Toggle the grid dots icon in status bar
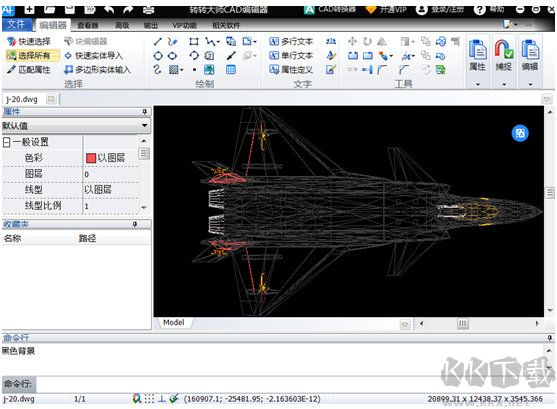The width and height of the screenshot is (557, 409). (149, 399)
